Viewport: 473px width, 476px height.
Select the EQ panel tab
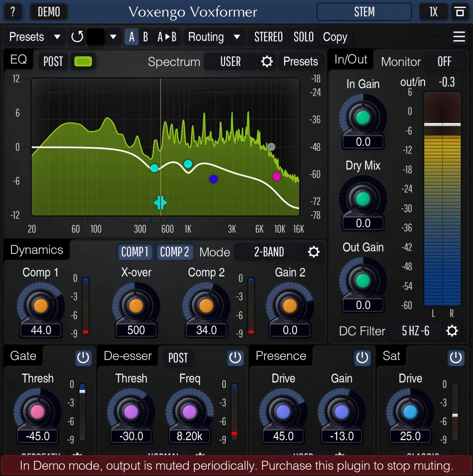(18, 59)
